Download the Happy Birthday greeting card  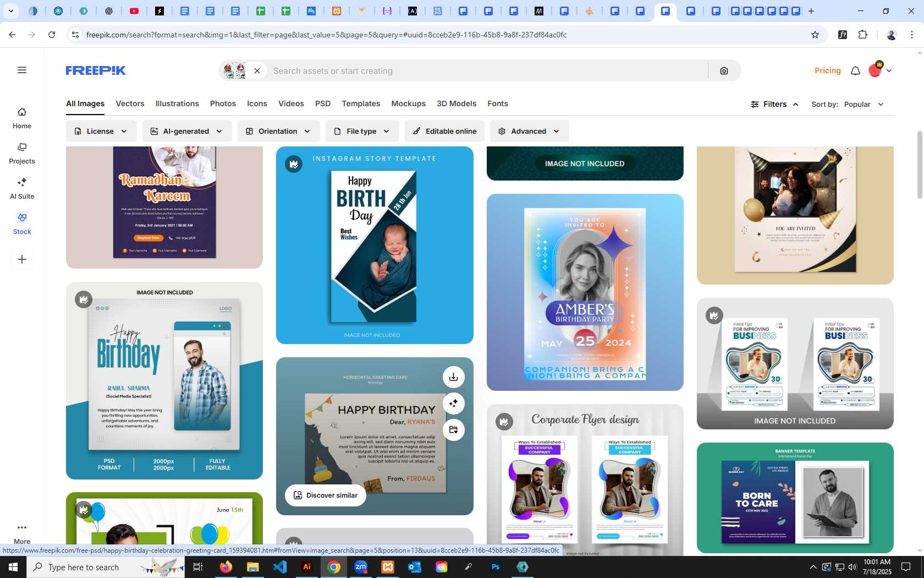[x=453, y=377]
